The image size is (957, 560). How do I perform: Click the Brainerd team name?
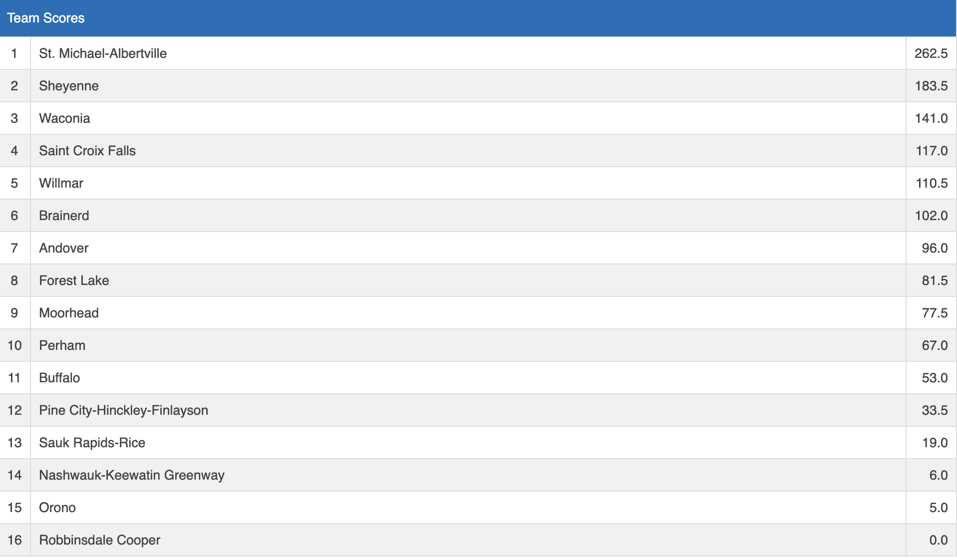pos(64,216)
